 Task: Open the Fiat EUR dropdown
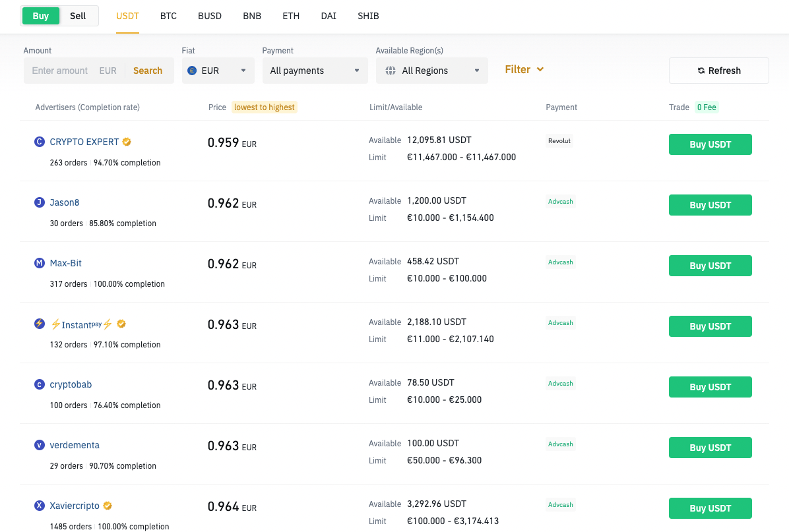(x=218, y=71)
